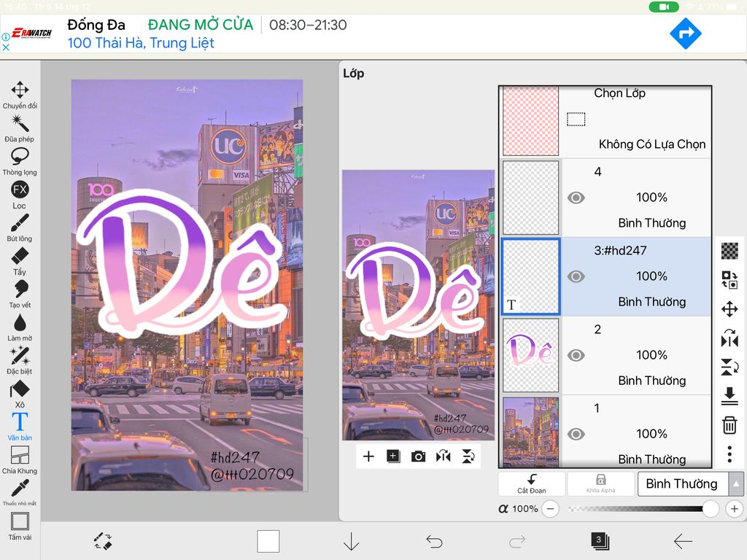
Task: Redo the last action
Action: tap(517, 542)
